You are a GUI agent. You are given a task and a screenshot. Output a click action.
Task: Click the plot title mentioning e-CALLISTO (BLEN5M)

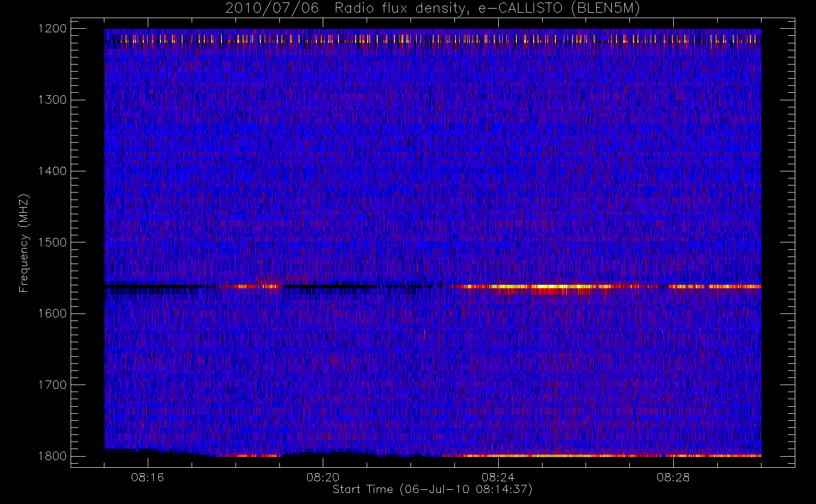(x=433, y=9)
